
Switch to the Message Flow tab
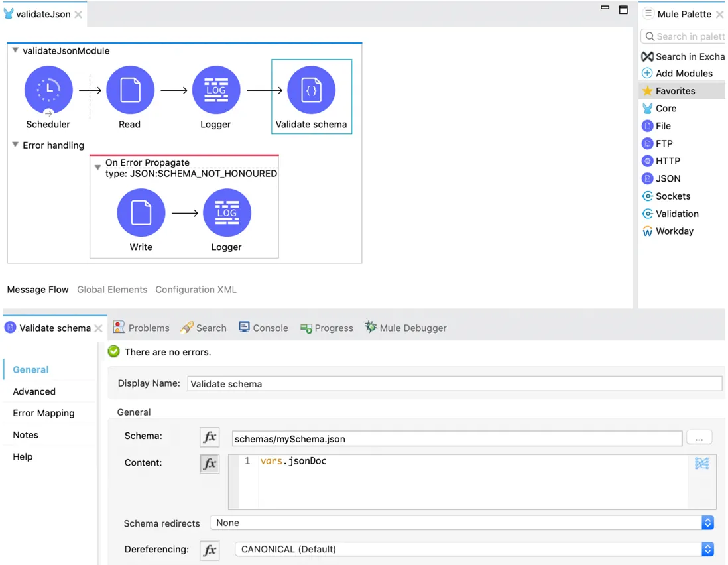[x=38, y=290]
